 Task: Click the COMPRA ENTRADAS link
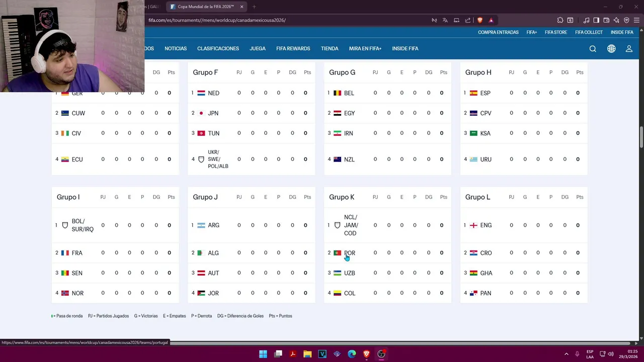click(x=498, y=32)
